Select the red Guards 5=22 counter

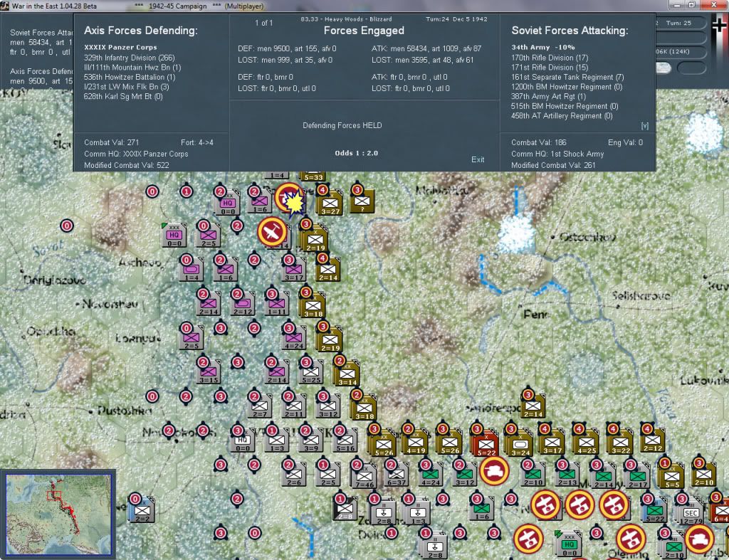486,443
